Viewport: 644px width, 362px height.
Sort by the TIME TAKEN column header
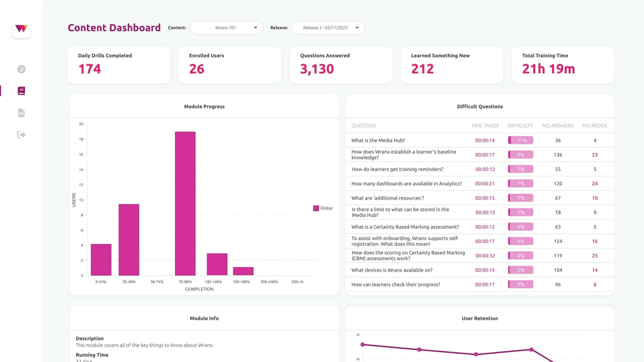(x=485, y=126)
